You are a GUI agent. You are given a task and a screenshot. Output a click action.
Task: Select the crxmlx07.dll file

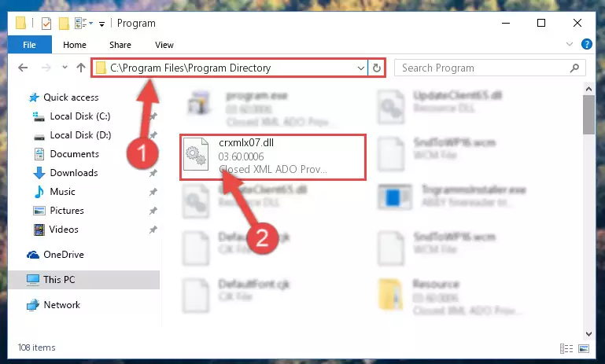pos(272,157)
